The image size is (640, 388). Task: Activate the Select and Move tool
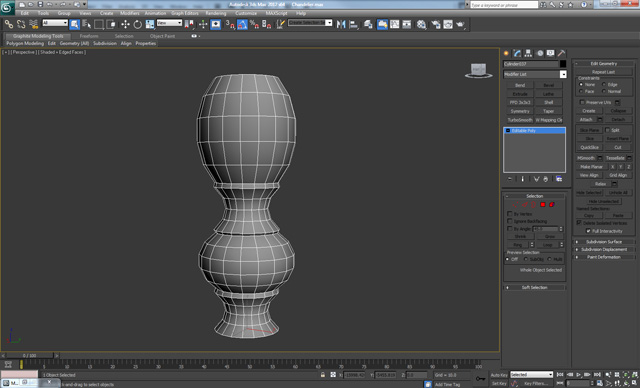125,24
